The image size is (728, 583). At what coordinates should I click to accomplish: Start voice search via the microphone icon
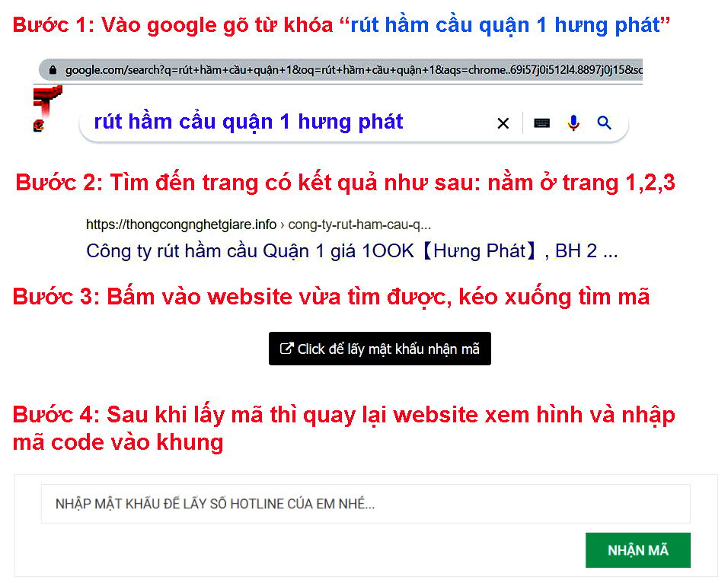pos(573,123)
